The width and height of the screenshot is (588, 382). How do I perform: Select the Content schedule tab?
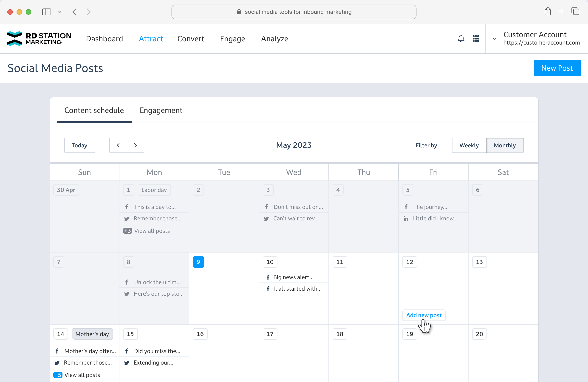pos(94,110)
